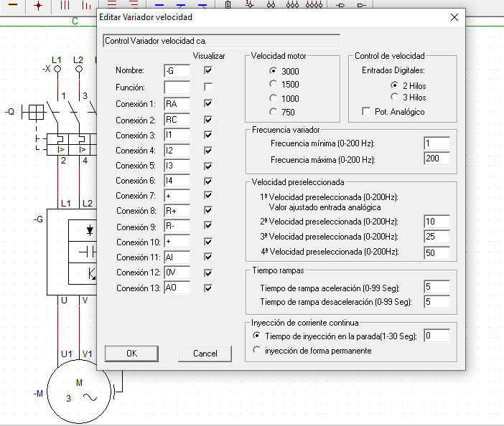Image resolution: width=504 pixels, height=426 pixels.
Task: Choose 3 Hilos digital input mode
Action: (394, 97)
